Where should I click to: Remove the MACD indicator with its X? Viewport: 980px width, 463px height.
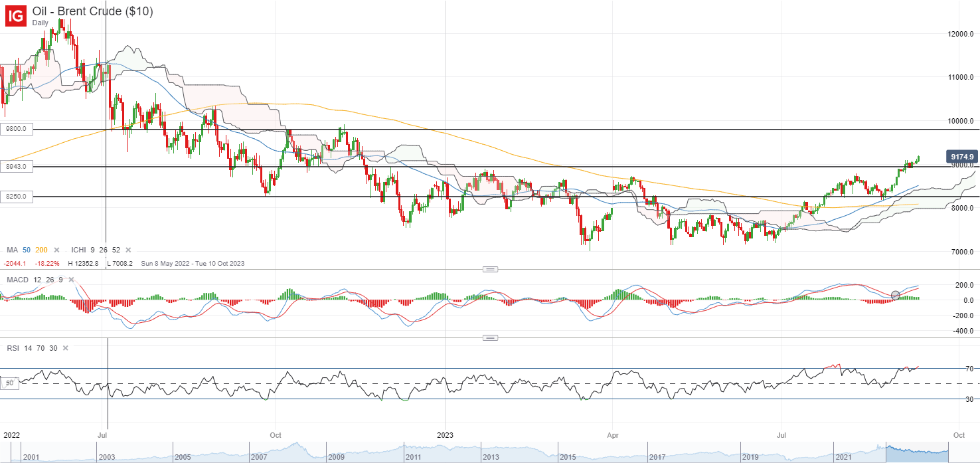pos(70,280)
